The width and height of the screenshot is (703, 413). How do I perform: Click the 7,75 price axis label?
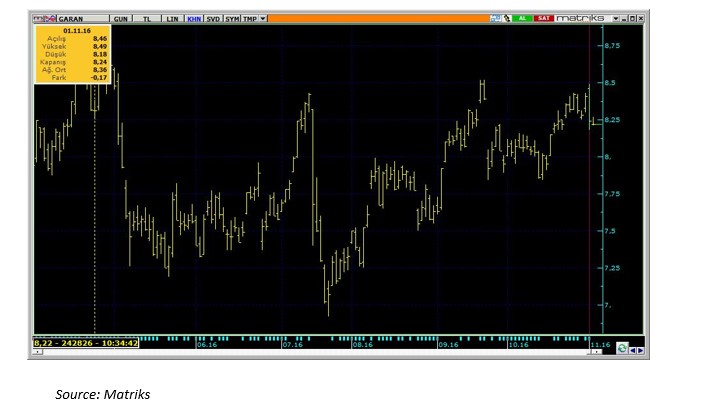pyautogui.click(x=612, y=194)
